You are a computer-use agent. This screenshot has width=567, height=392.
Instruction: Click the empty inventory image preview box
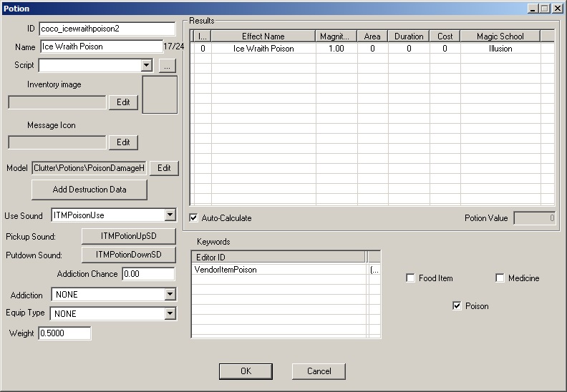click(x=160, y=95)
